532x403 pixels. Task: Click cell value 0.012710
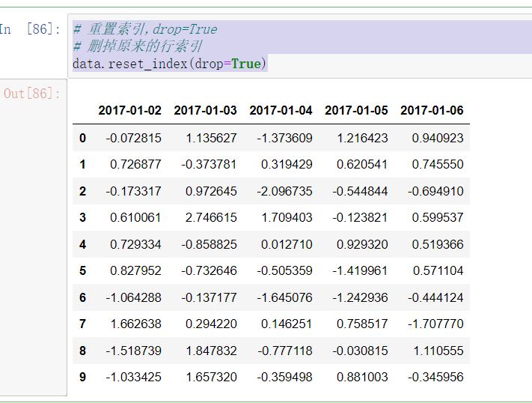point(287,244)
